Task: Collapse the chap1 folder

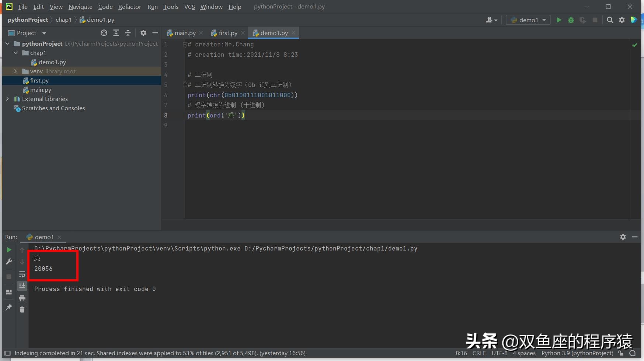Action: click(15, 53)
